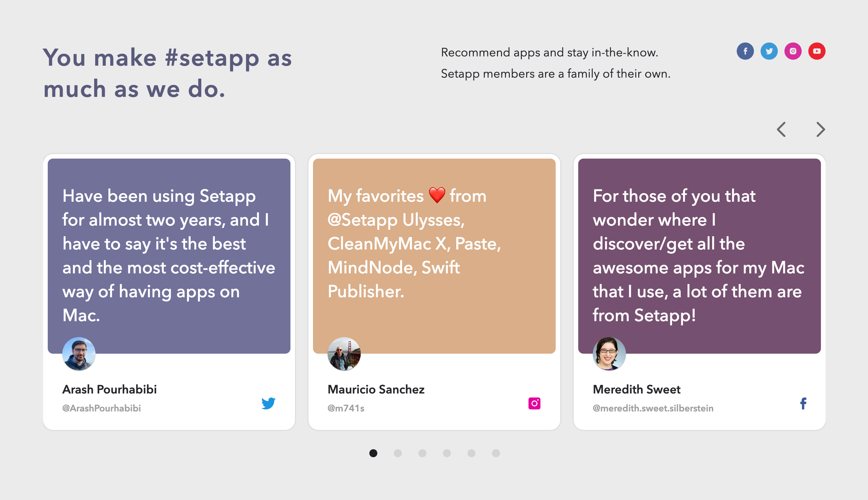Open the @m741s handle link
This screenshot has height=500, width=868.
point(346,408)
